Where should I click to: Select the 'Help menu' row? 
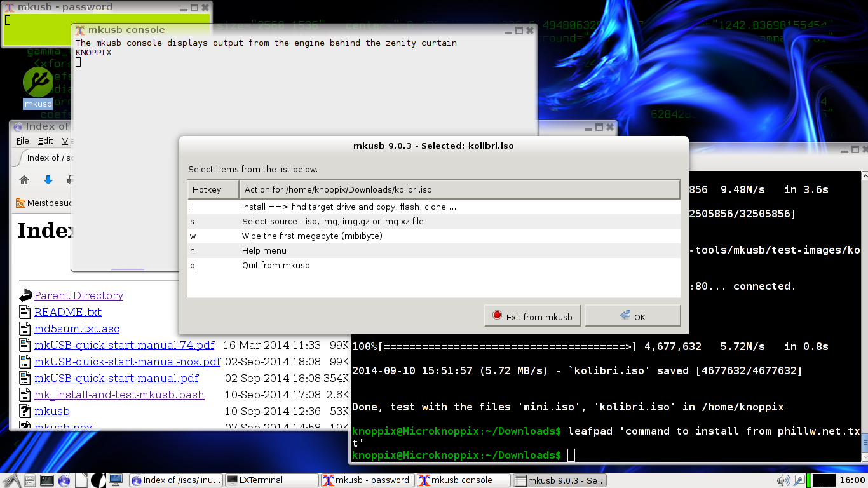pos(434,250)
